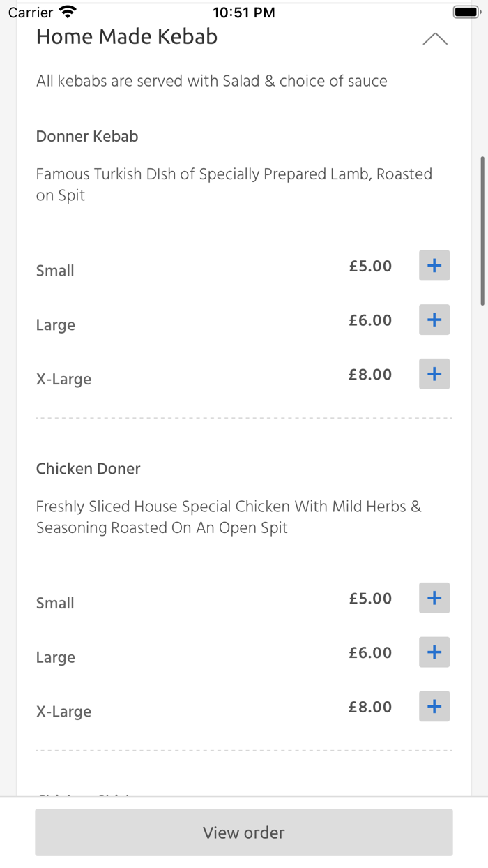Tap the battery indicator icon

(x=466, y=11)
